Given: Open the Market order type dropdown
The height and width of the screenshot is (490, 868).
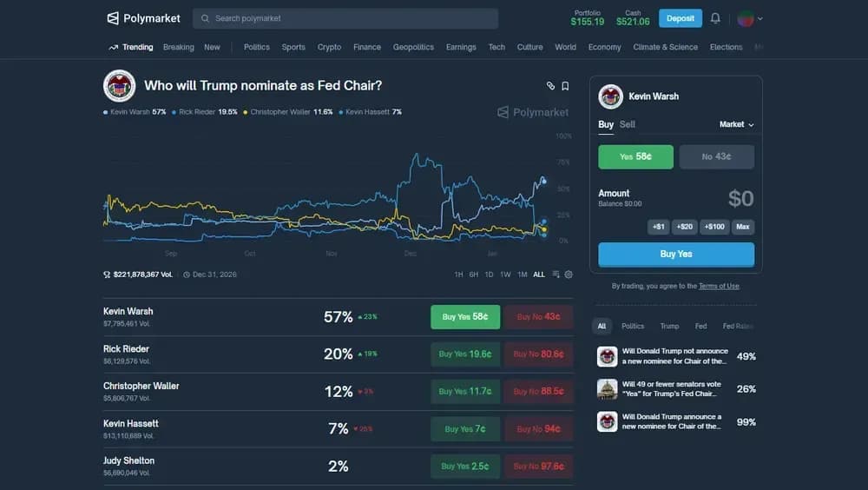Looking at the screenshot, I should click(736, 124).
